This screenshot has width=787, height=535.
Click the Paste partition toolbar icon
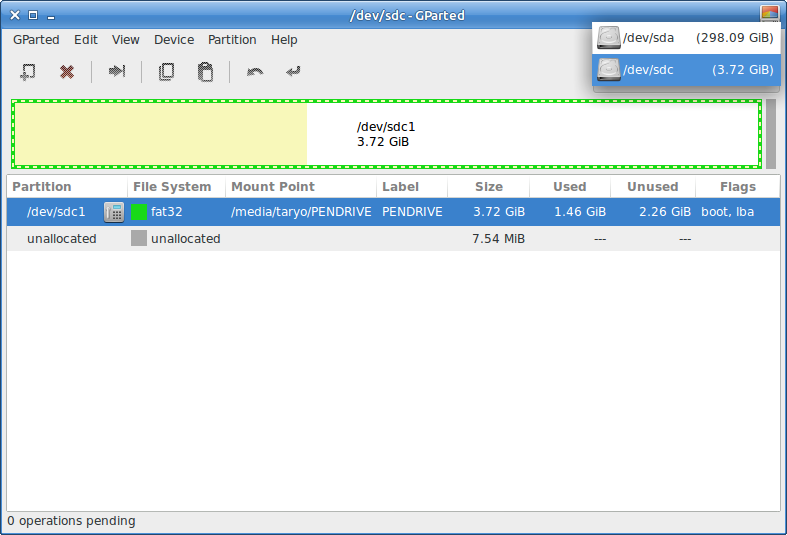205,72
